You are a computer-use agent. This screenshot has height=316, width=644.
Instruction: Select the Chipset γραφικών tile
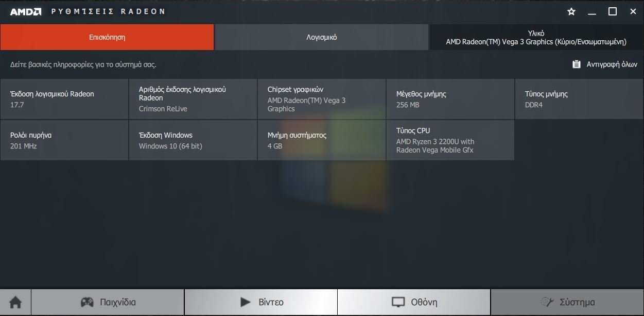coord(322,99)
